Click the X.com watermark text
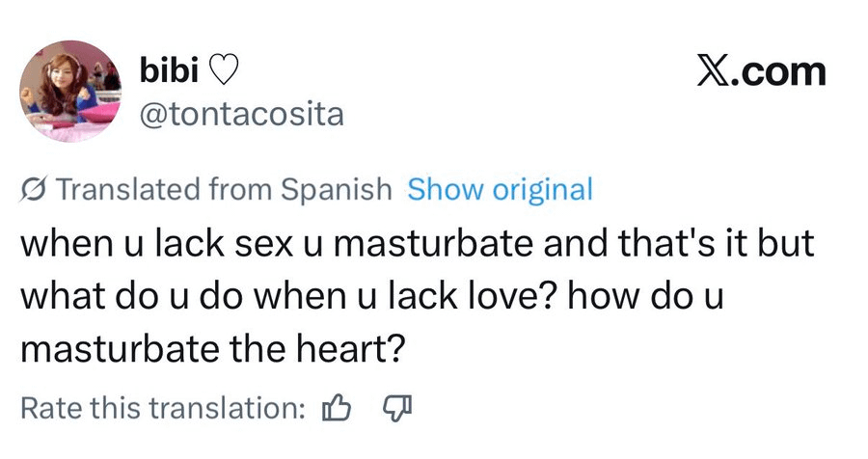The height and width of the screenshot is (459, 868). (x=761, y=72)
